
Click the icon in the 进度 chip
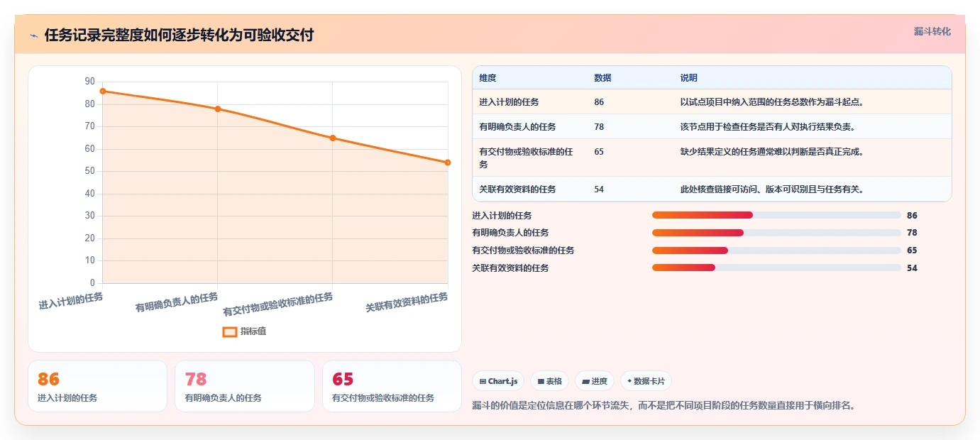[x=585, y=382]
